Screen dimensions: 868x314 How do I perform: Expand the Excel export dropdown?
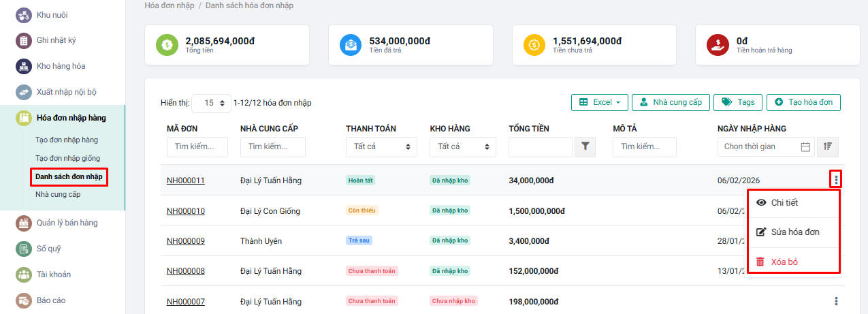[599, 102]
